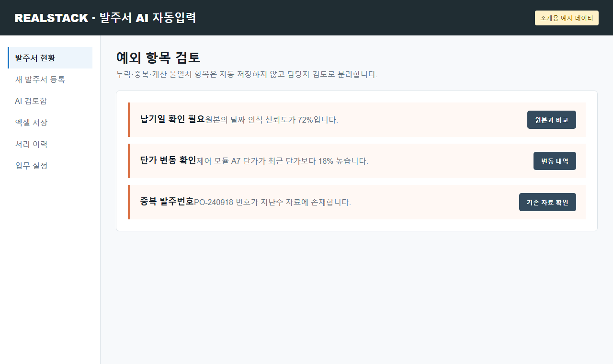Image resolution: width=613 pixels, height=364 pixels.
Task: Click the REALSTACK 발주서 AI 자동입력 title
Action: [x=105, y=18]
